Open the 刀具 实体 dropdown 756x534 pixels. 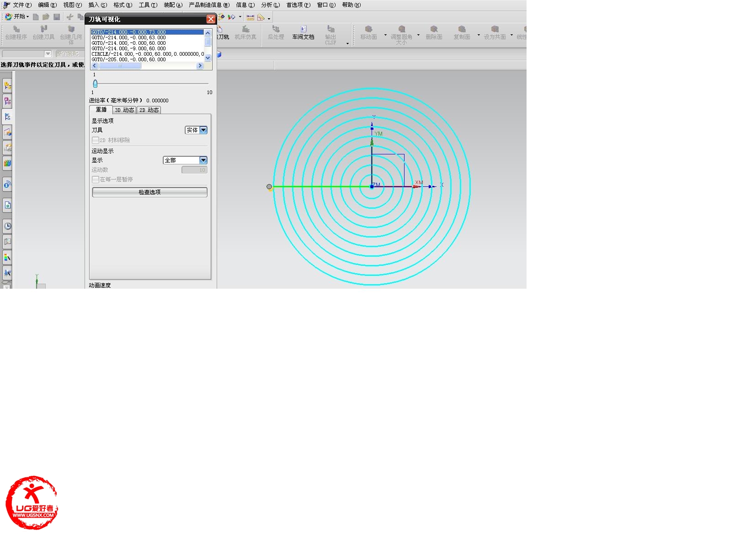(x=196, y=130)
